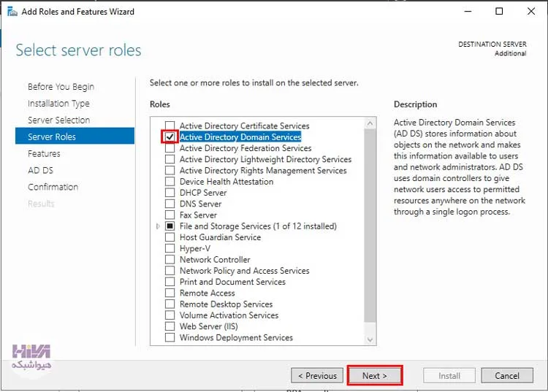The height and width of the screenshot is (392, 548).
Task: Click the Cancel button
Action: 507,376
